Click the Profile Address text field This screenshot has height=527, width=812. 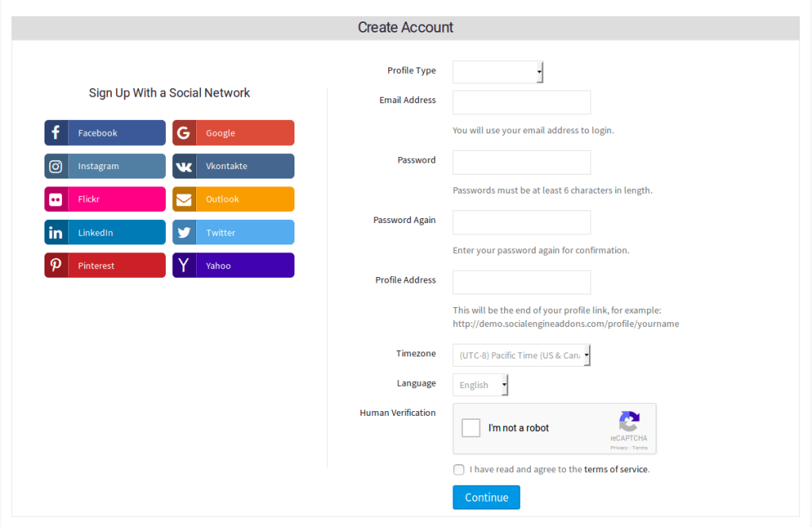(521, 283)
